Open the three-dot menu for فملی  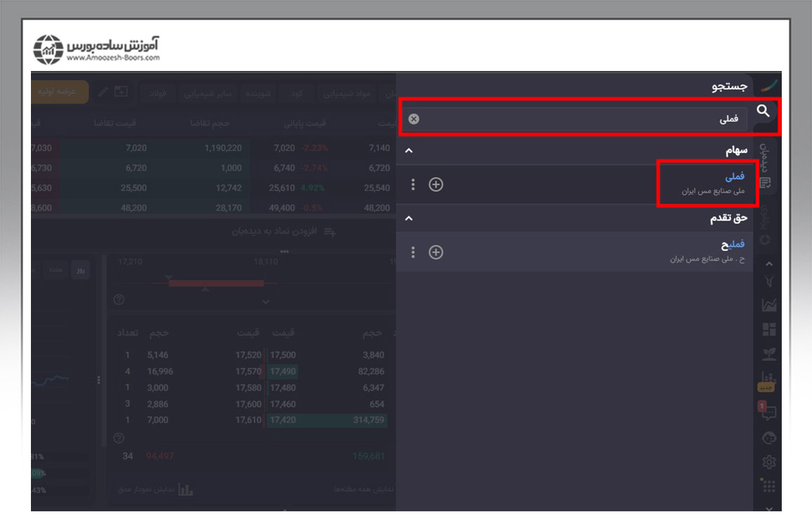413,185
